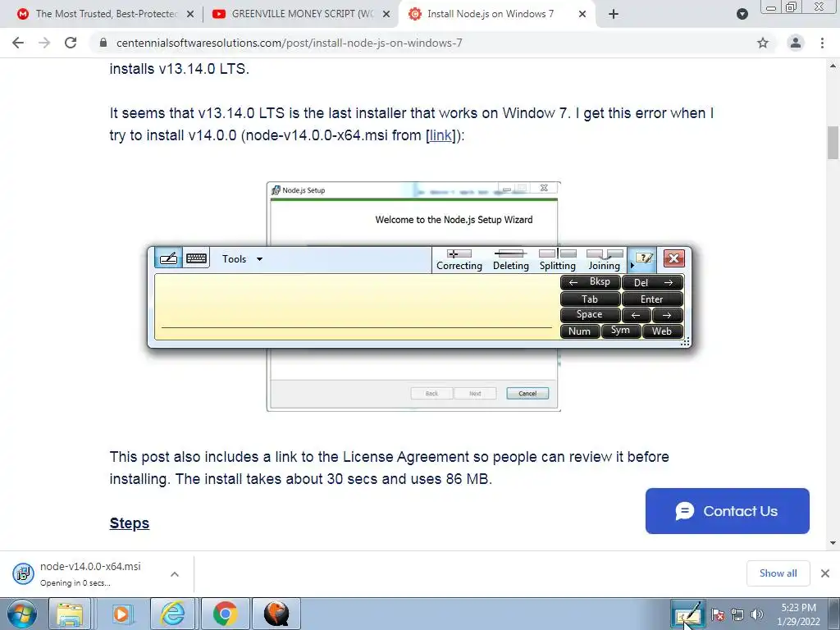Viewport: 840px width, 630px height.
Task: Show the Deleting gesture demo
Action: [x=510, y=260]
